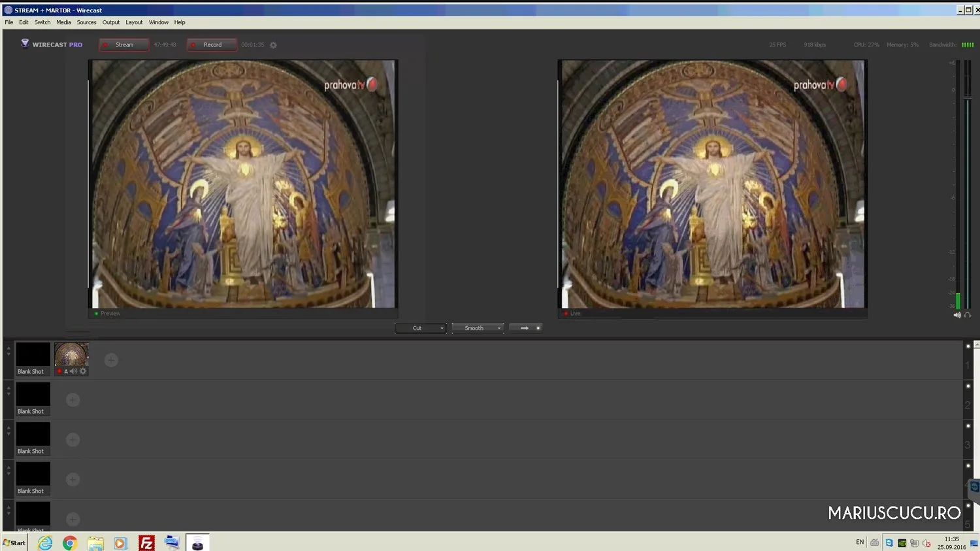Viewport: 980px width, 551px height.
Task: Click layer 3 reorder arrows
Action: point(8,431)
